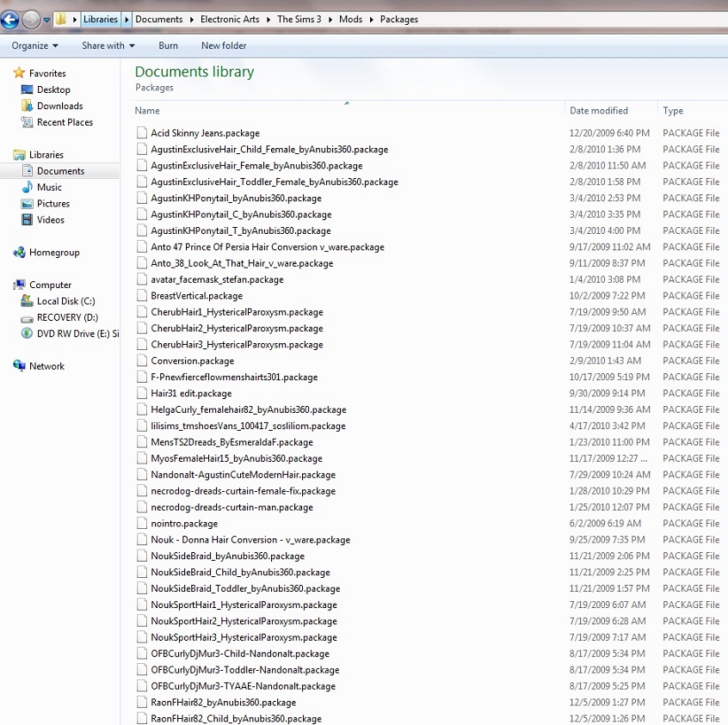
Task: Select necrodog-dreads-curtain-man.package file
Action: coord(231,507)
